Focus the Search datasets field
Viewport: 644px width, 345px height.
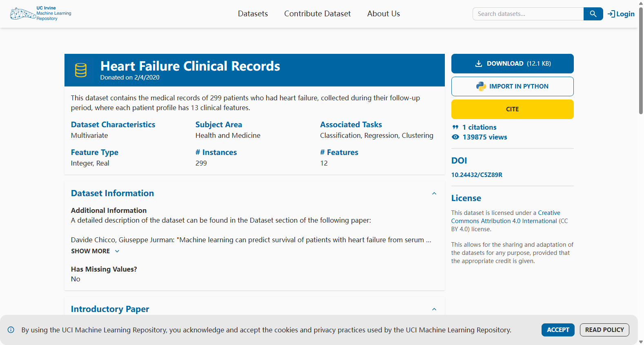528,14
